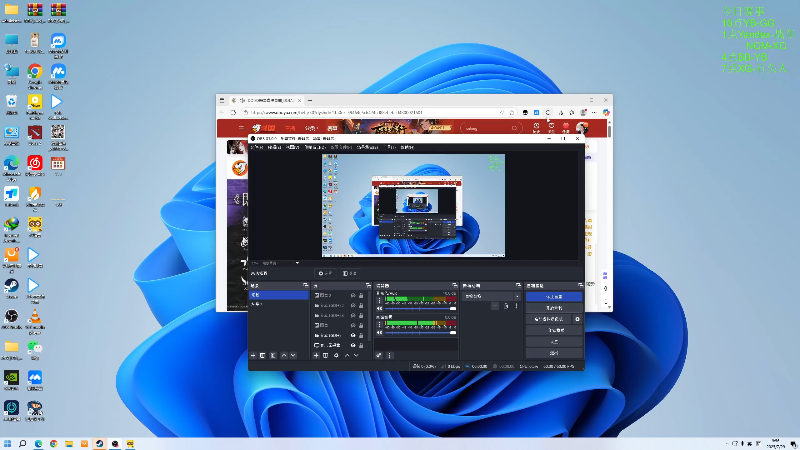The width and height of the screenshot is (800, 450).
Task: Open three-dot options for the second audio channel
Action: click(x=379, y=324)
